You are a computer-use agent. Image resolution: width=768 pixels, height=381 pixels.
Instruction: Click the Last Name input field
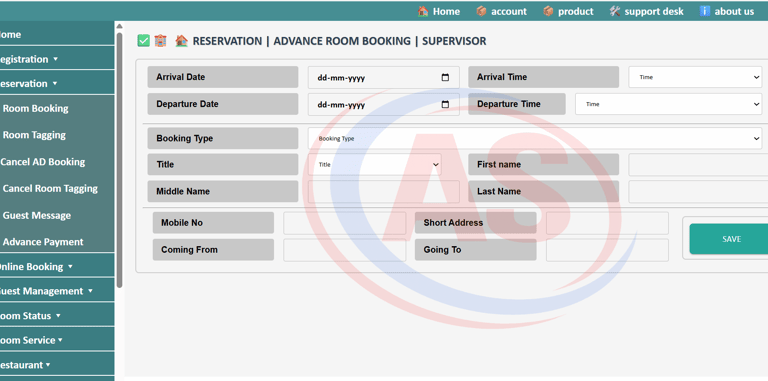[698, 191]
